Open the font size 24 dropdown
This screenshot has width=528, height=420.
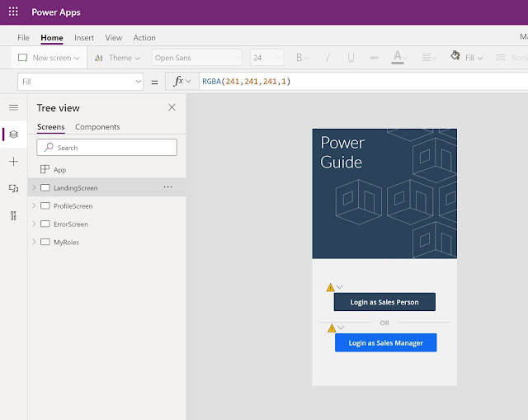[266, 58]
